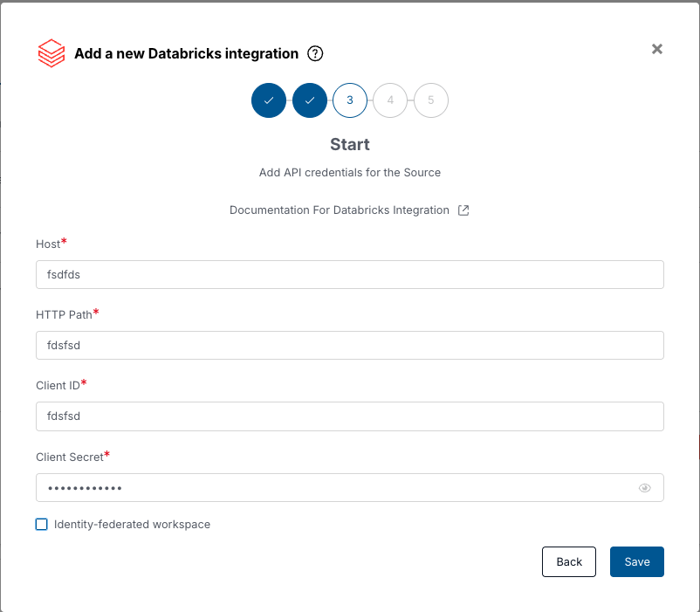The image size is (700, 612).
Task: Select step 5 in the wizard
Action: coord(431,100)
